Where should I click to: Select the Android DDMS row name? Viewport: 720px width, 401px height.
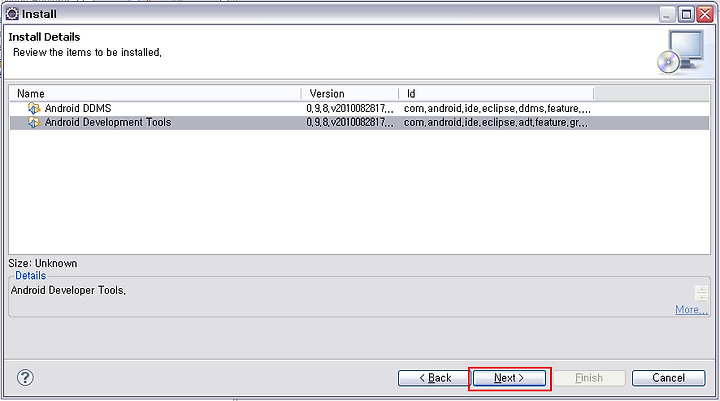pos(78,108)
